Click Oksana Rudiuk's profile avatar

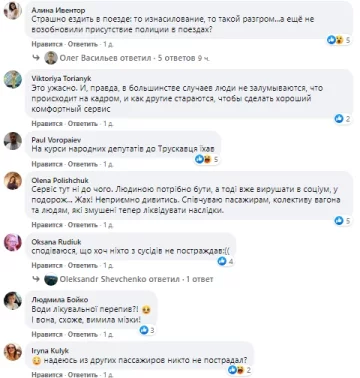tap(13, 242)
